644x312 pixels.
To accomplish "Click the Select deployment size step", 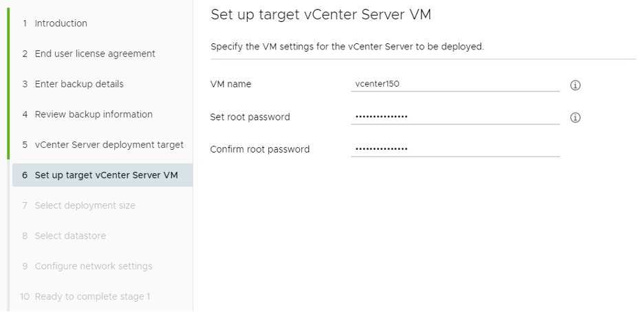I will pos(85,205).
